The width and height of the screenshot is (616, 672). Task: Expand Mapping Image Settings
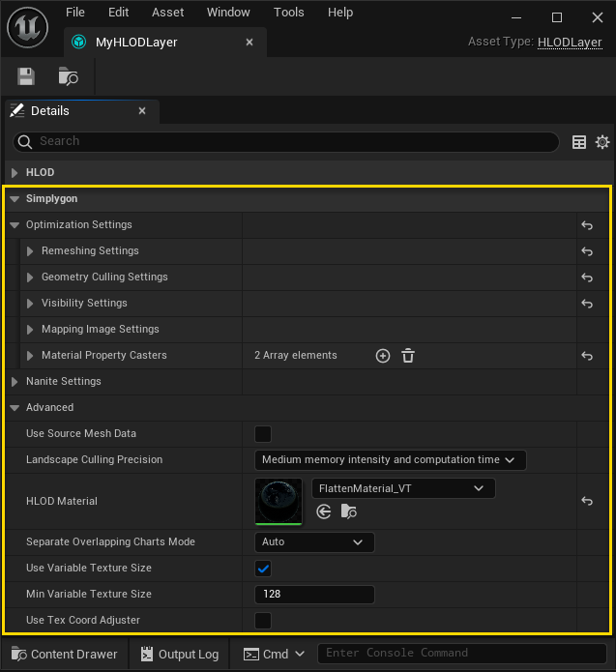30,330
